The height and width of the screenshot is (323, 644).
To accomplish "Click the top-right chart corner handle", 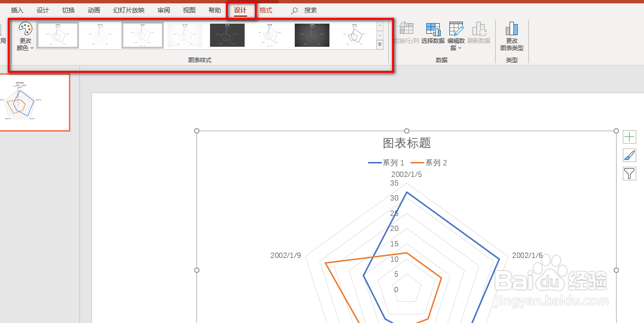I will coord(616,131).
